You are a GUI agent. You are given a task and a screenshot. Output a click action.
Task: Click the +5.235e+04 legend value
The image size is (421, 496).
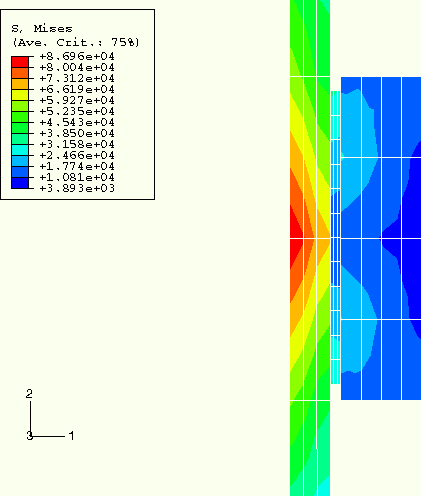(77, 111)
